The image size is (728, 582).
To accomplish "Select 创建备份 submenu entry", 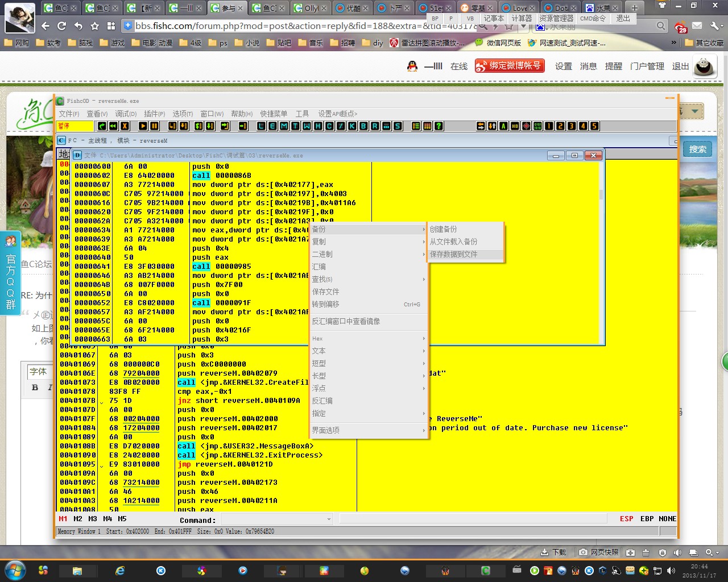I will [465, 229].
